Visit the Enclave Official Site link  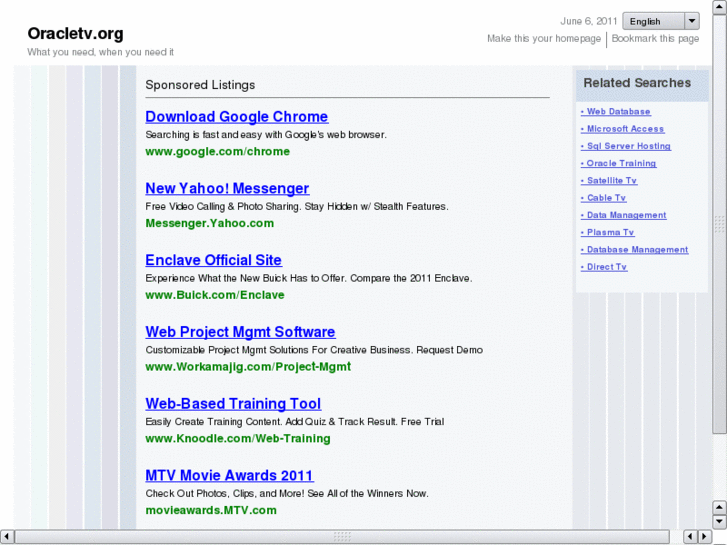click(x=213, y=261)
